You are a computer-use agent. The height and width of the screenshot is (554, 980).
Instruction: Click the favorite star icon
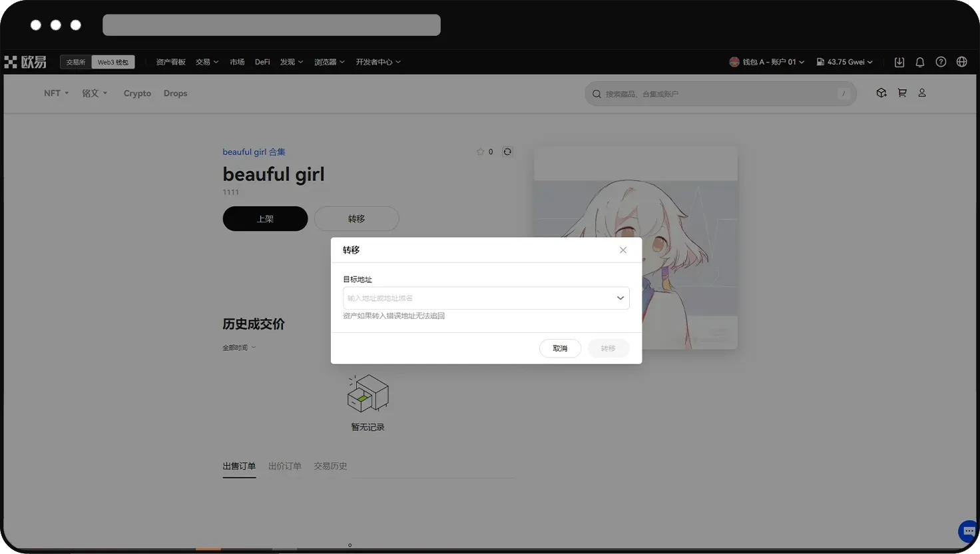pyautogui.click(x=480, y=152)
